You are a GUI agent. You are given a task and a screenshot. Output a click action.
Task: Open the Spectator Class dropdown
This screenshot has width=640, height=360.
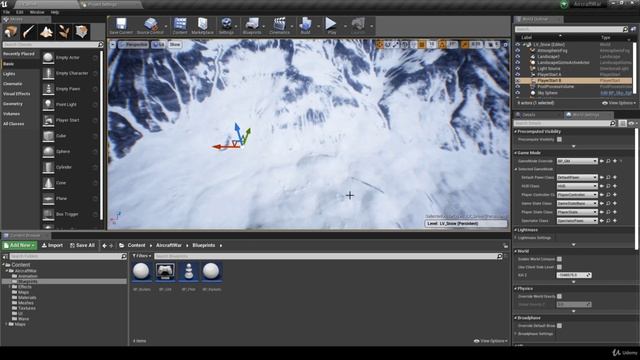(x=577, y=221)
